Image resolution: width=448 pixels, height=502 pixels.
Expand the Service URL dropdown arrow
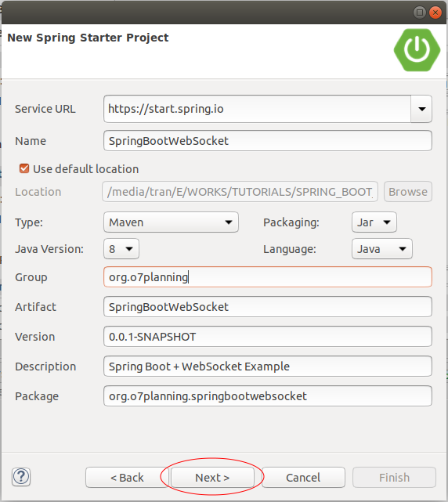tap(421, 109)
